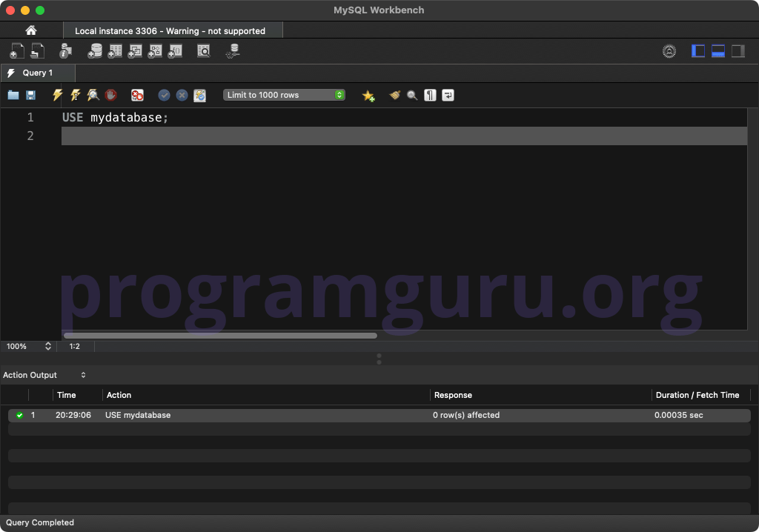Image resolution: width=759 pixels, height=532 pixels.
Task: Open a SQL script file icon
Action: point(38,51)
